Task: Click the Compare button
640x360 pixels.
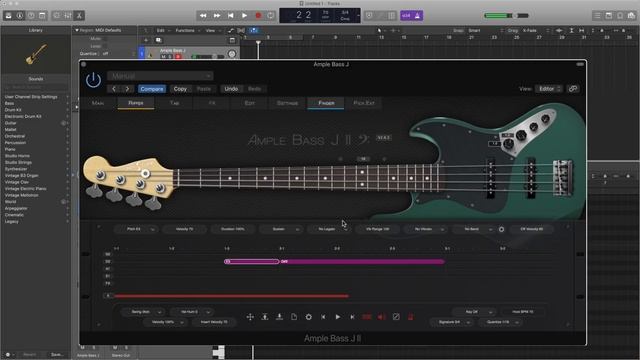Action: 152,89
